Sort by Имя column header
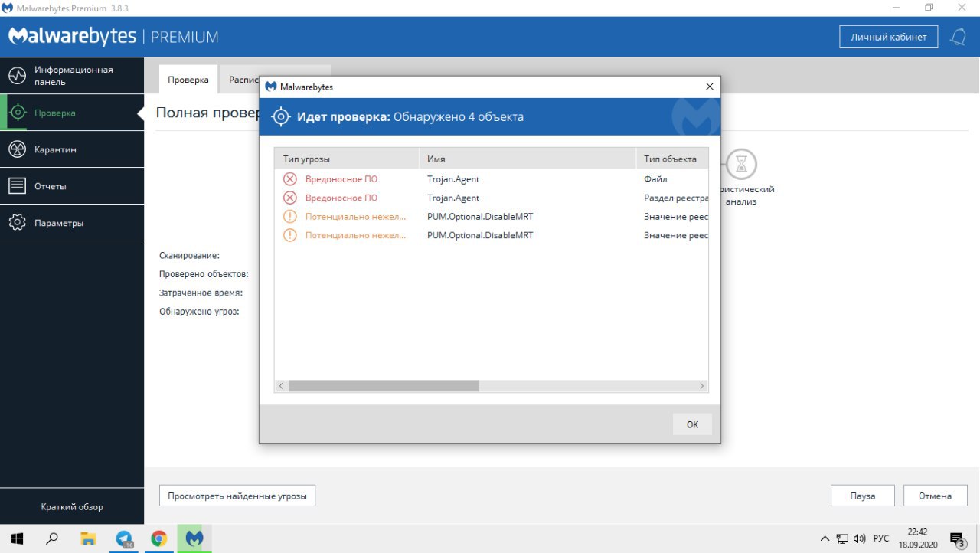 point(528,159)
